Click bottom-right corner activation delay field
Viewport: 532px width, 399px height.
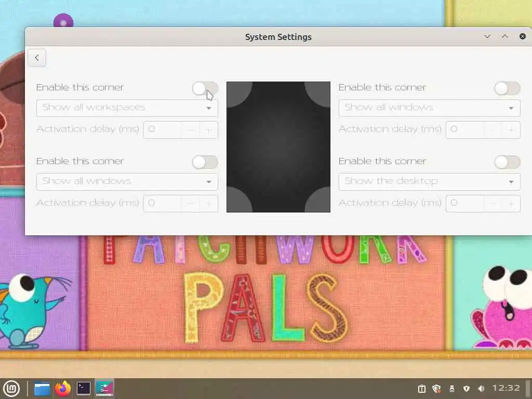tap(465, 204)
